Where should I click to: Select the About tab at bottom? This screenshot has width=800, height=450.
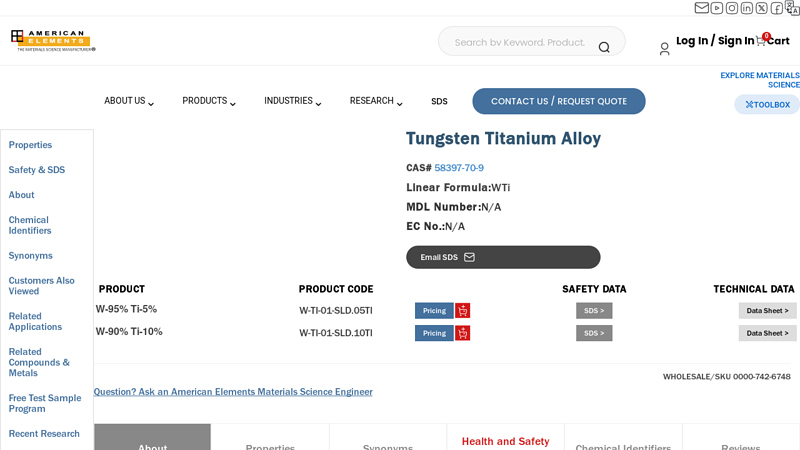point(153,438)
